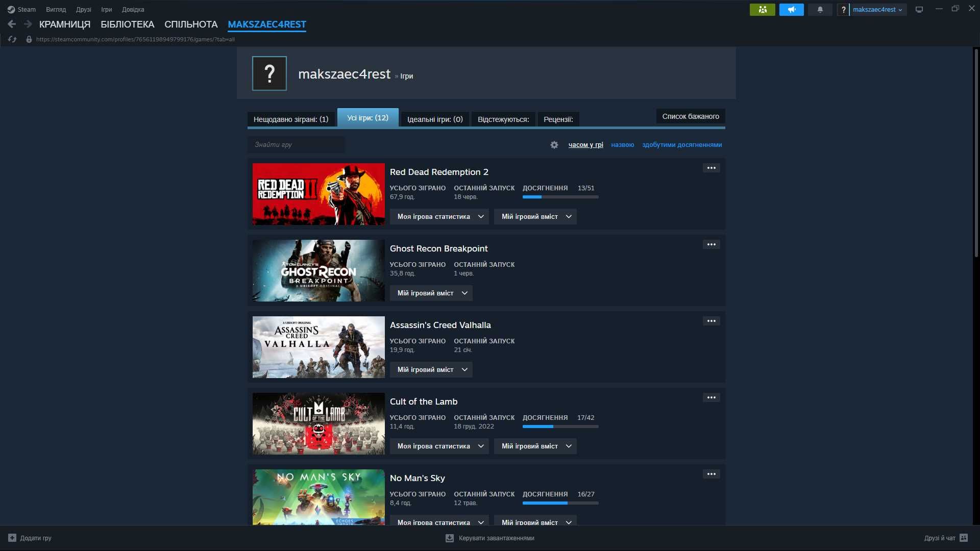Click the Add game plus icon
The width and height of the screenshot is (980, 551).
point(12,538)
